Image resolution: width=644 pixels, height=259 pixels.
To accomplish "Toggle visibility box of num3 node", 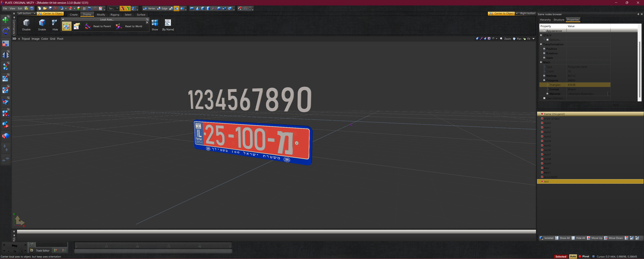I will pos(542,136).
